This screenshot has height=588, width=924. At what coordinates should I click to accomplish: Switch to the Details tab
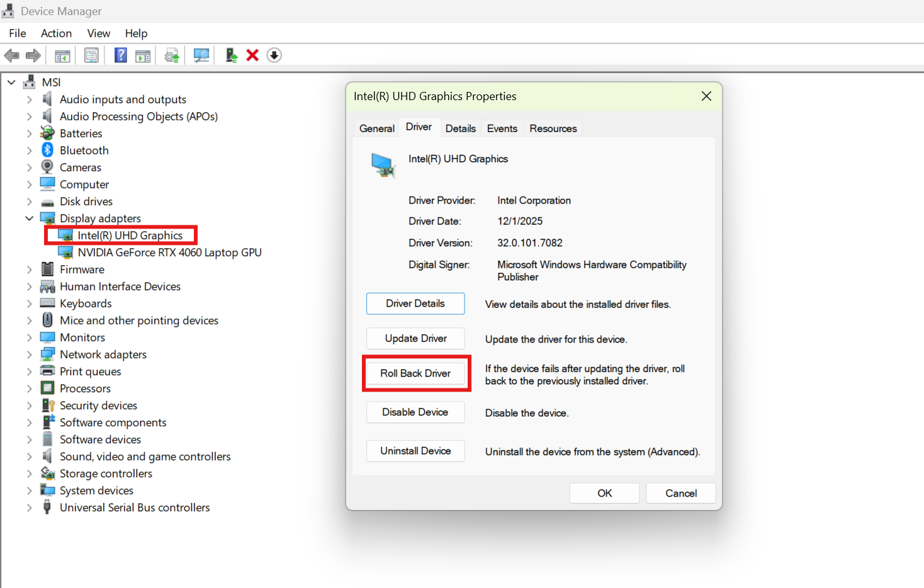[x=460, y=128]
